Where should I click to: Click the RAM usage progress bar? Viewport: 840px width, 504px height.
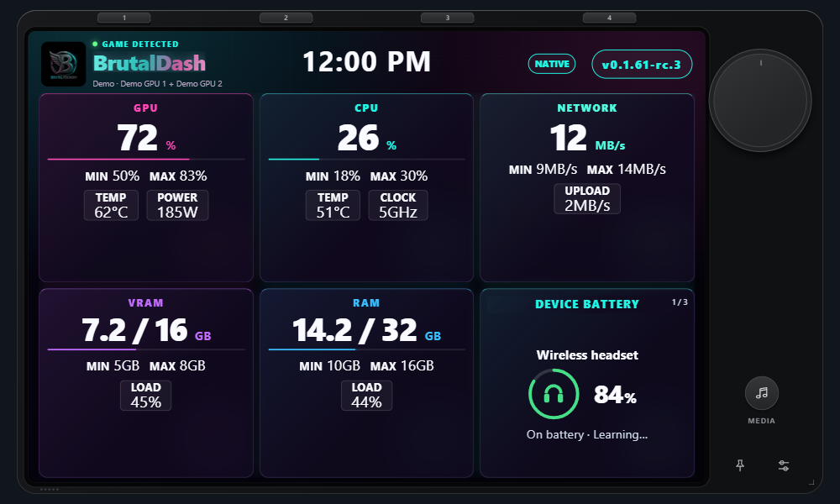367,349
